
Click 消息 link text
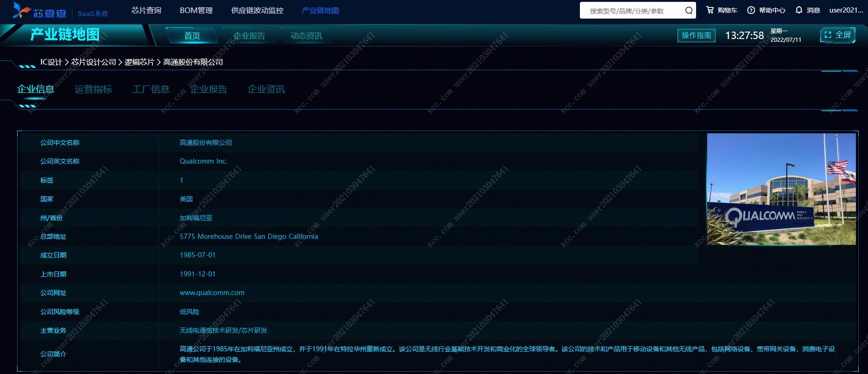point(813,10)
